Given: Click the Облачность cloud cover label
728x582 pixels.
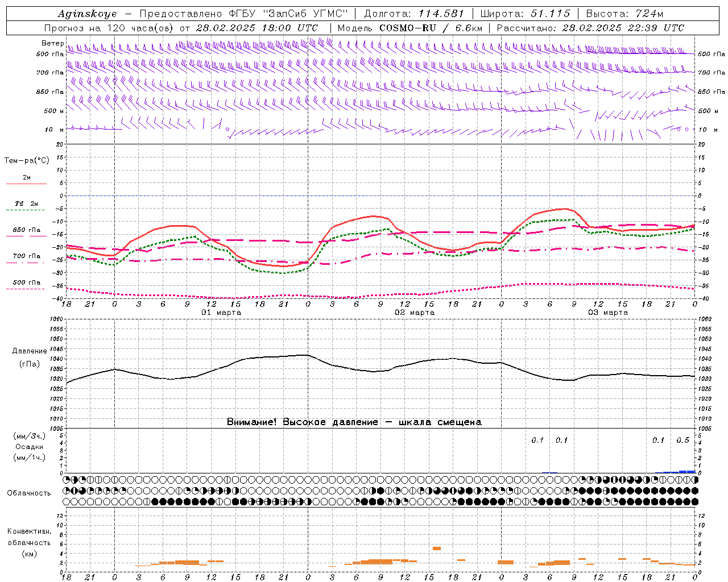Looking at the screenshot, I should coord(29,493).
